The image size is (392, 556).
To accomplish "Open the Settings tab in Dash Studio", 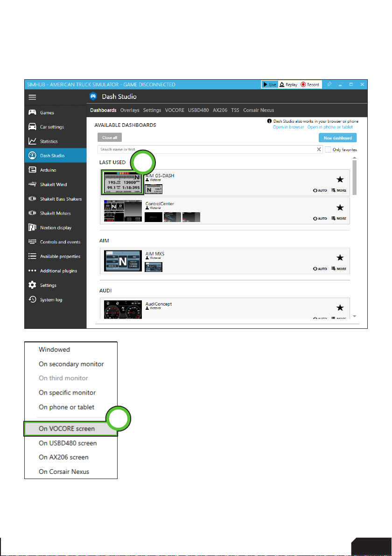I will 152,110.
